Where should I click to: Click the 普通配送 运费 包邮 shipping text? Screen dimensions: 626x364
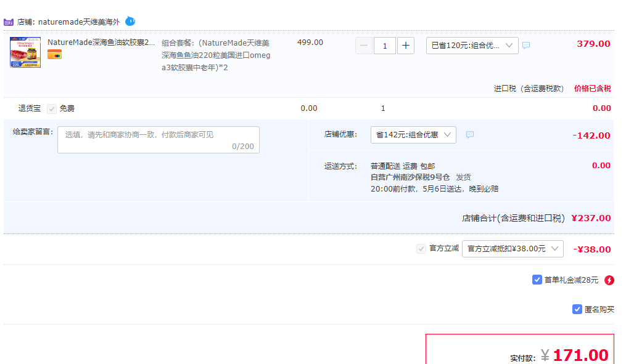click(x=403, y=166)
